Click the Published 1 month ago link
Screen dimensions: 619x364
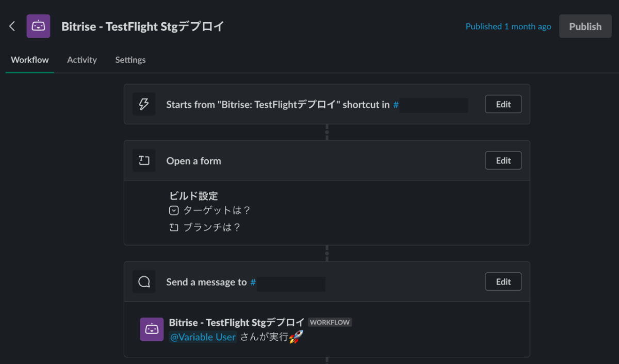(508, 26)
